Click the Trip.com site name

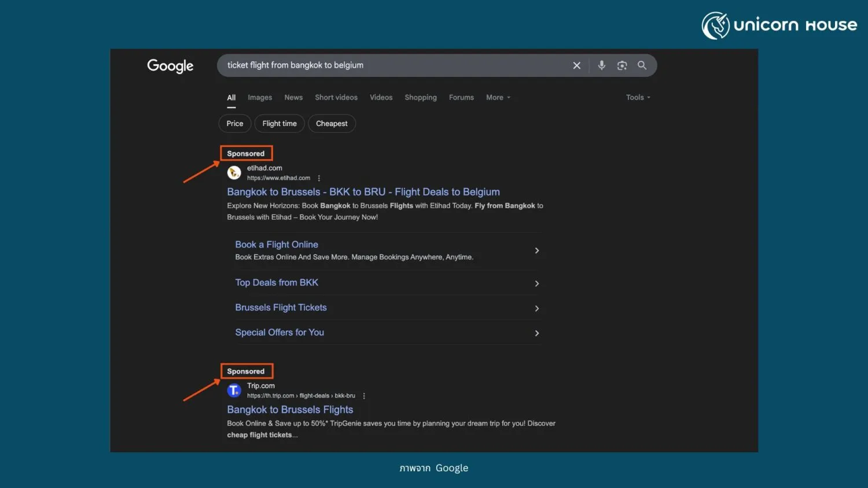point(261,386)
